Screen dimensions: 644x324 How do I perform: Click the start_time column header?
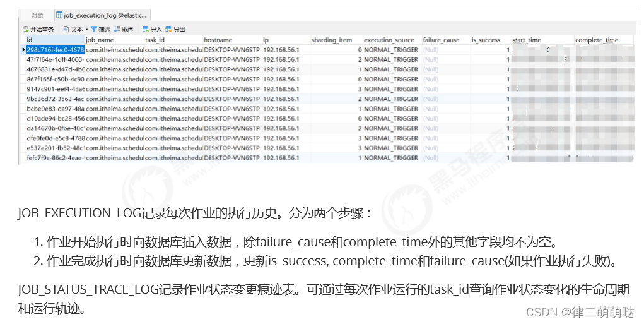[x=542, y=40]
